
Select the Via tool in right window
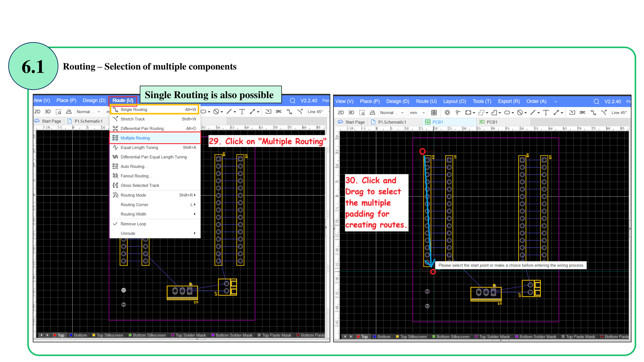tap(447, 113)
